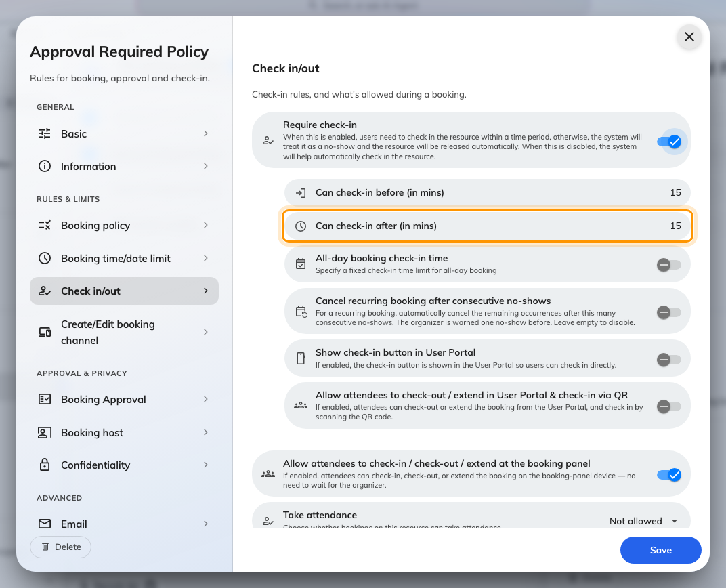
Task: Click the group icon for check-in via QR row
Action: 301,406
